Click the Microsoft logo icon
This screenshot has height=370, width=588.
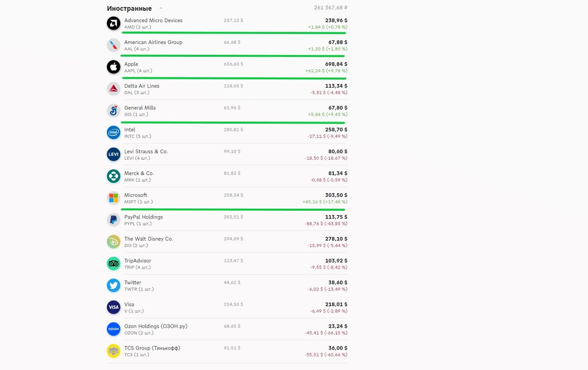(x=114, y=198)
